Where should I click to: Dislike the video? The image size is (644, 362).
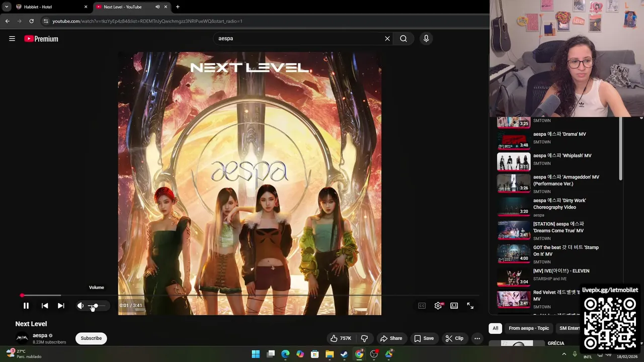364,338
